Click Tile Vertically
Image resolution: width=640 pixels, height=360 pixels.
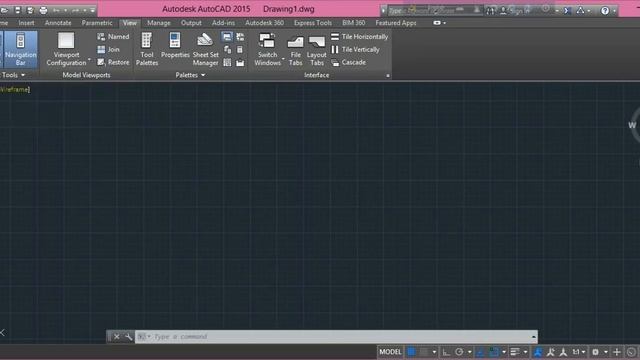pyautogui.click(x=355, y=49)
